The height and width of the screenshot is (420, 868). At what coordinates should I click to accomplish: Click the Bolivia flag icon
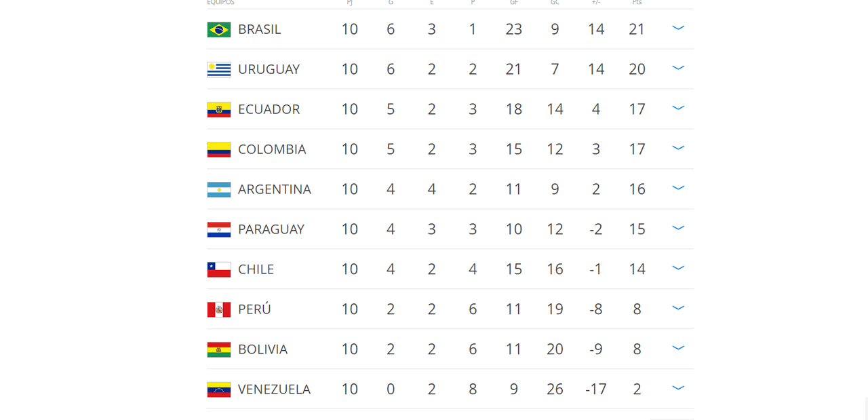[x=218, y=349]
